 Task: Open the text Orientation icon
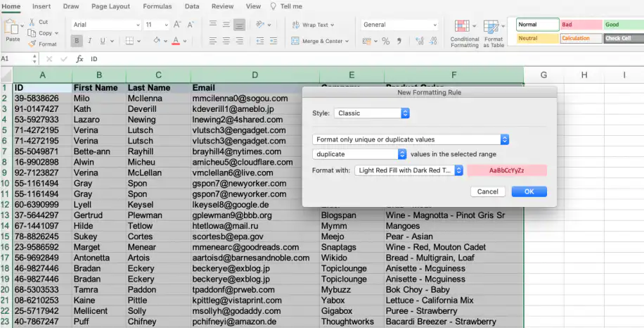tap(260, 25)
